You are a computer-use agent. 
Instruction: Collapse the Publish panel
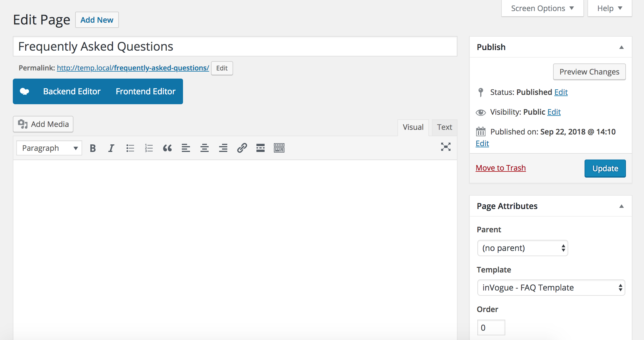tap(621, 47)
